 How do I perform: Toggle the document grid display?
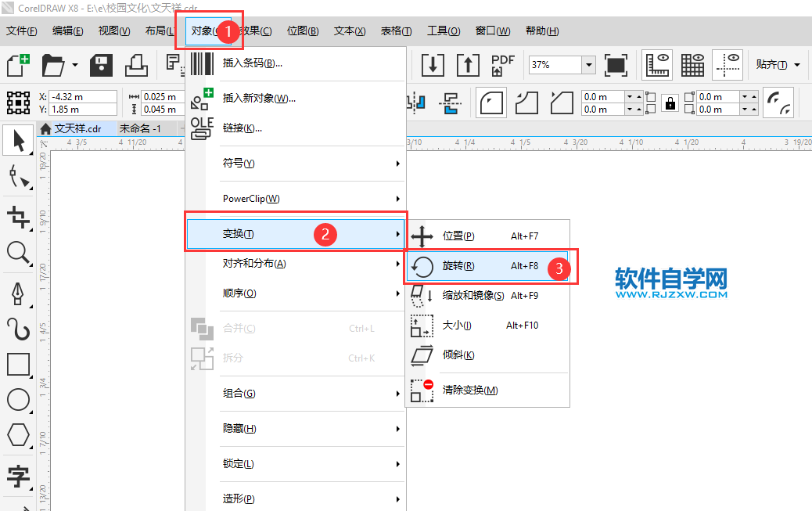click(692, 64)
